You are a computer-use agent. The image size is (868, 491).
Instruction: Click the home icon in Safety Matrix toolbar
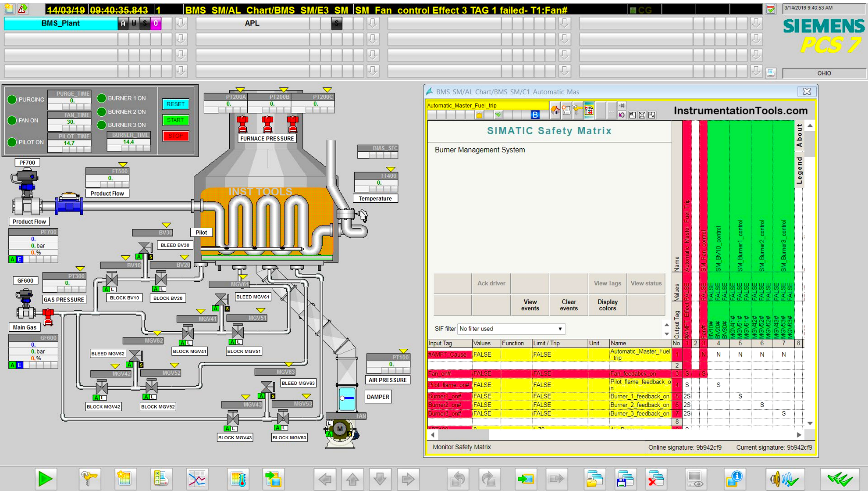click(555, 111)
